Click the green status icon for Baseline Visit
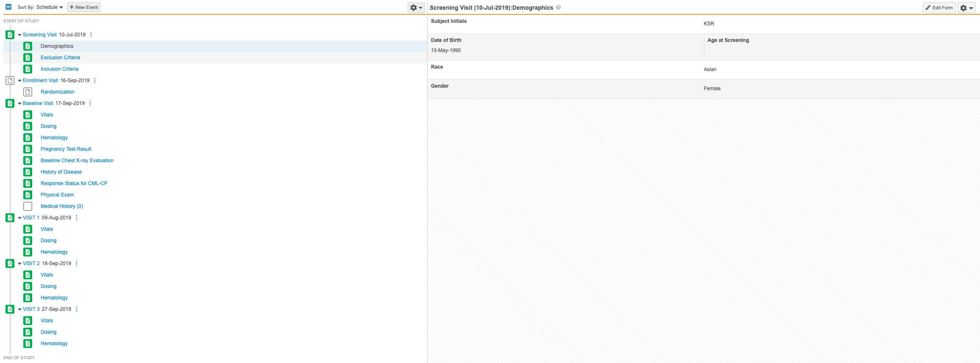The height and width of the screenshot is (363, 980). pos(10,103)
